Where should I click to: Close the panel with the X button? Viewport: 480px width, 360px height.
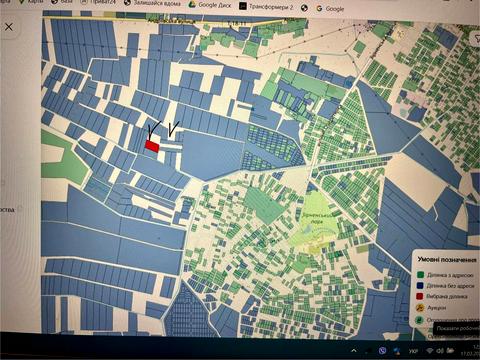coord(9,27)
